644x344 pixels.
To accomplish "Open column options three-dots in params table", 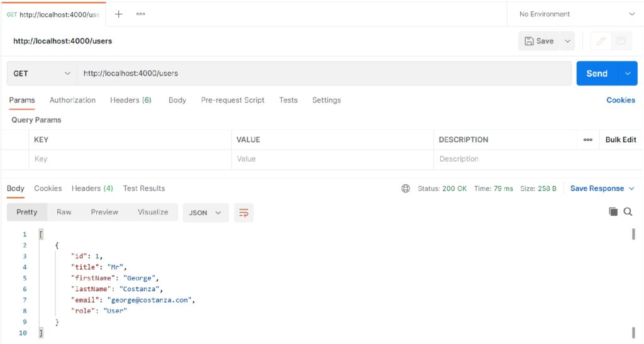I will point(587,140).
